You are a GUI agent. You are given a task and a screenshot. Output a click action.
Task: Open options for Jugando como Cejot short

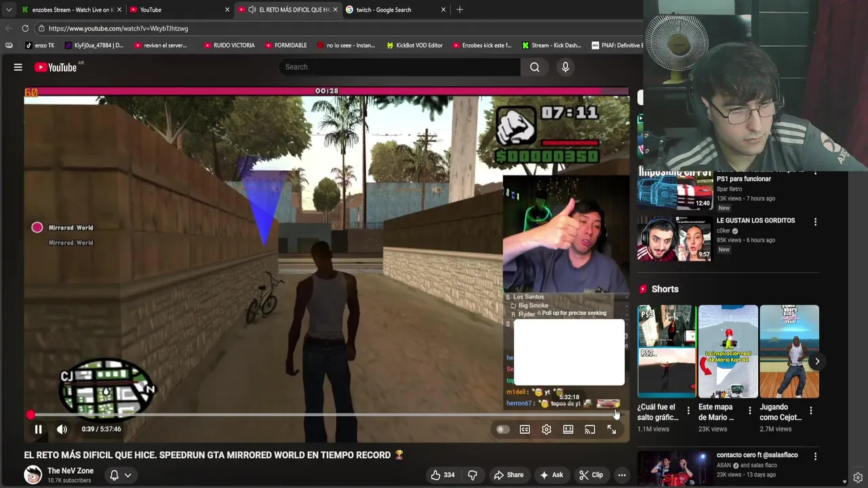(x=810, y=411)
